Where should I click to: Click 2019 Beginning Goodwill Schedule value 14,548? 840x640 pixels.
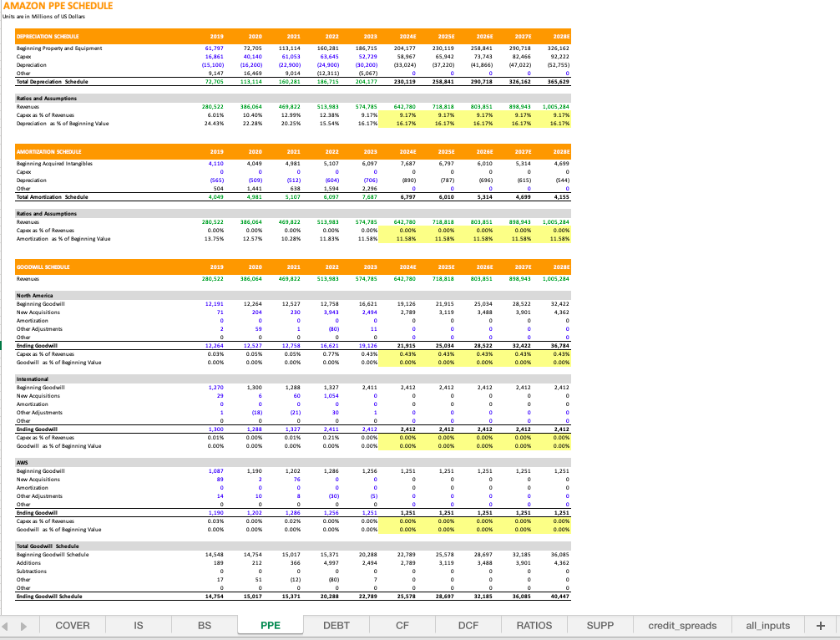(215, 554)
